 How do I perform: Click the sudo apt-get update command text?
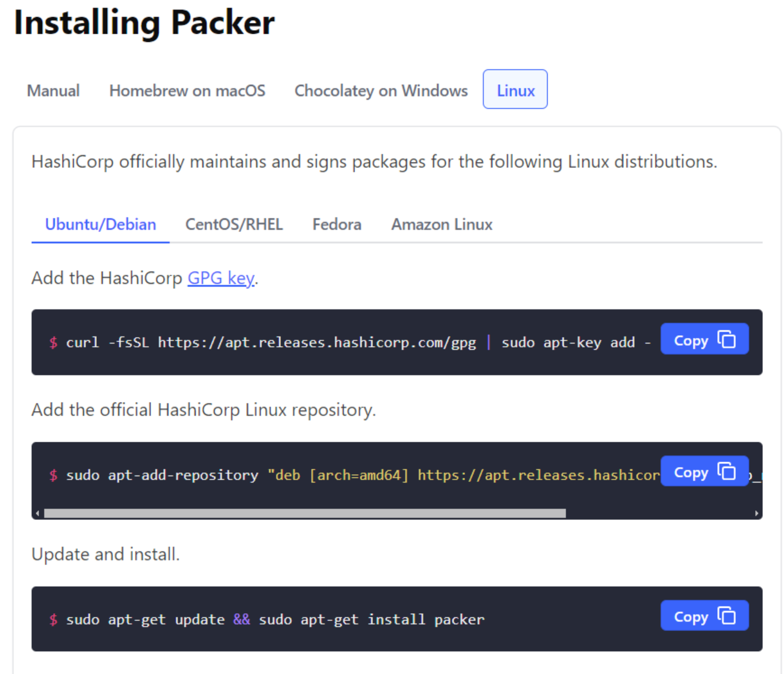[x=275, y=619]
